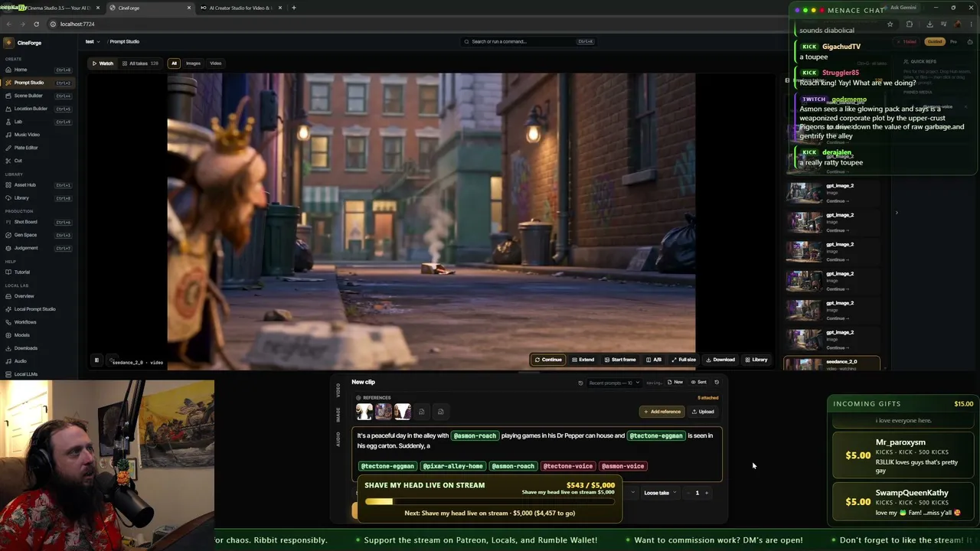Download the current clip
980x551 pixels.
tap(720, 360)
